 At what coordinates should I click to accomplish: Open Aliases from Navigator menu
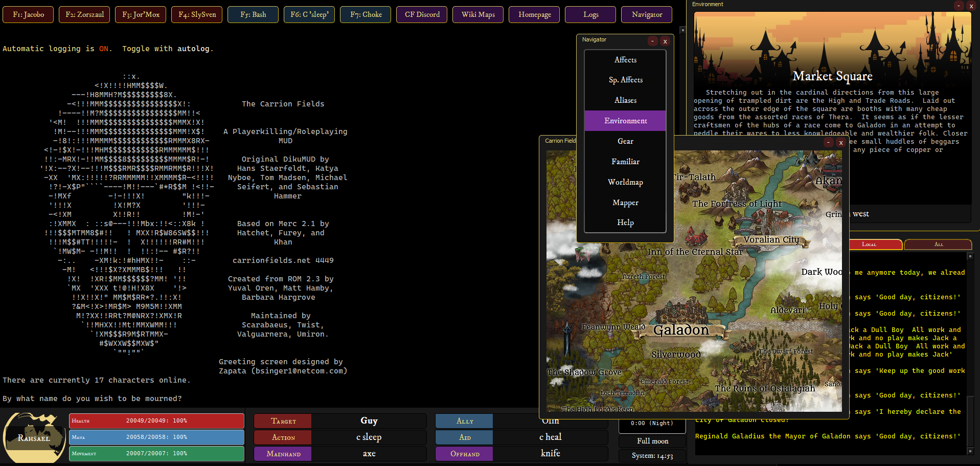click(625, 100)
